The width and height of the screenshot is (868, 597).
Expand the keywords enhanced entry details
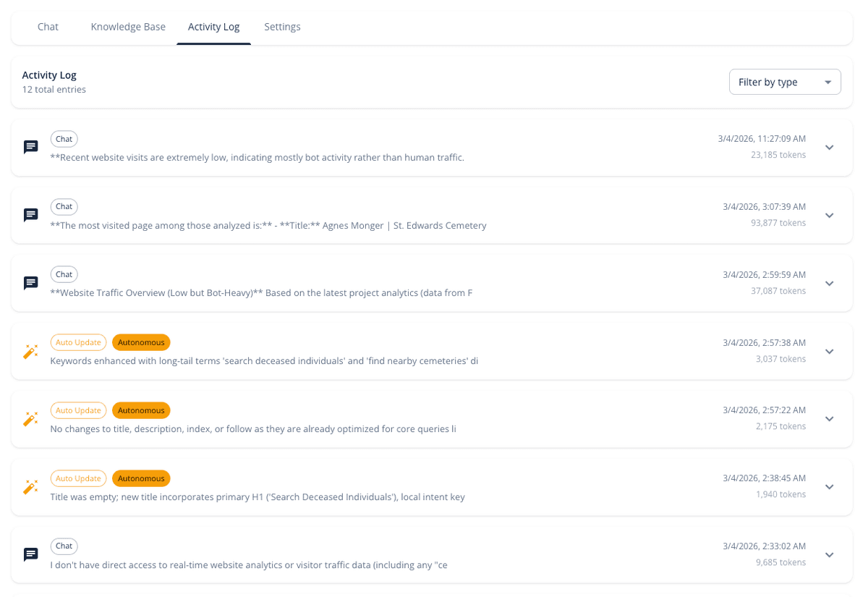coord(829,351)
